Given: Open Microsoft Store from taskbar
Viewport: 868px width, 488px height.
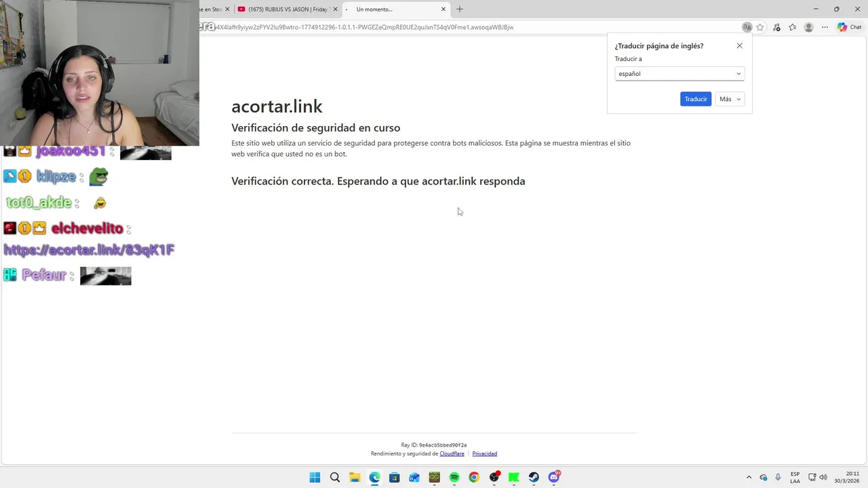Looking at the screenshot, I should pyautogui.click(x=395, y=477).
